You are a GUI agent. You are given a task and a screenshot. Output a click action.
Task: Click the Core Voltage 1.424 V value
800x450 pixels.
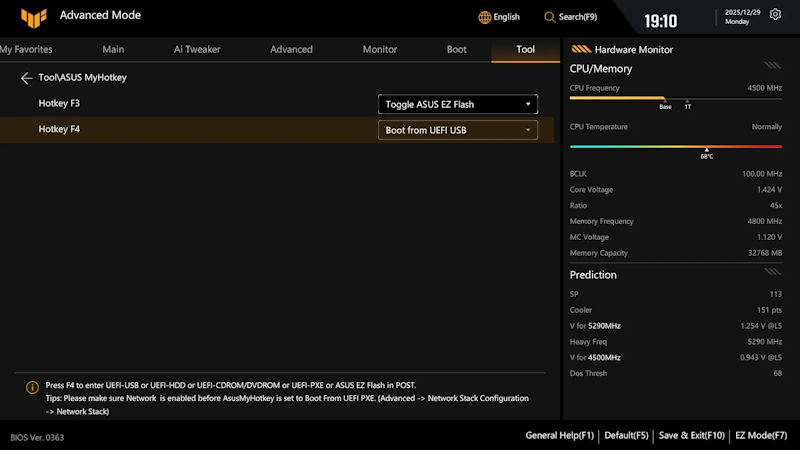pyautogui.click(x=769, y=190)
